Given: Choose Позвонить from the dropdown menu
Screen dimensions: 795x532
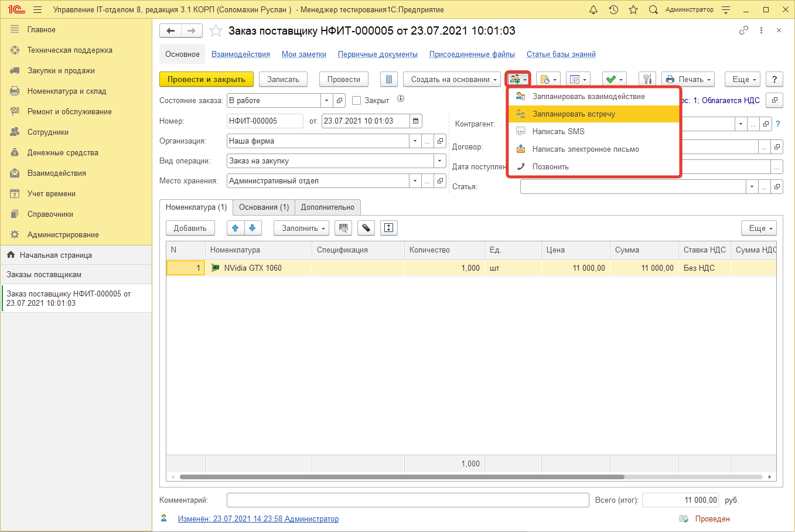Looking at the screenshot, I should tap(550, 167).
